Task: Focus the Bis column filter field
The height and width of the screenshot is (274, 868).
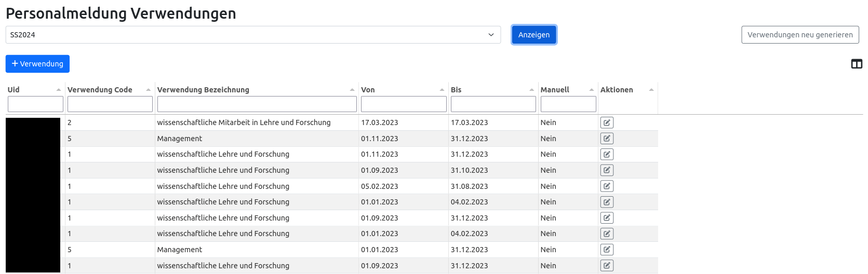Action: click(493, 104)
